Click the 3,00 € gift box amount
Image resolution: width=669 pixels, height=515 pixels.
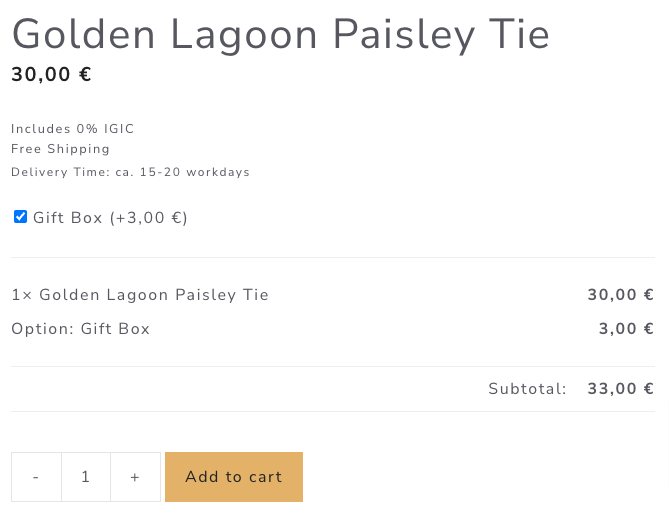626,329
